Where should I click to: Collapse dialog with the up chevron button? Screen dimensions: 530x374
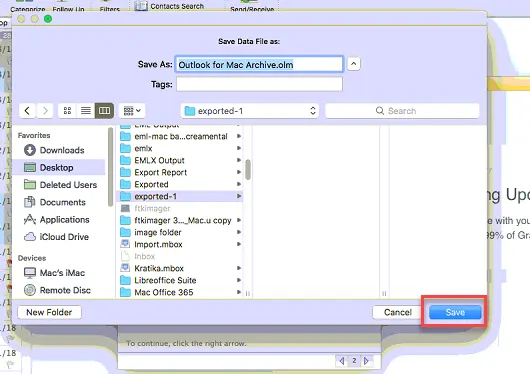[x=354, y=64]
